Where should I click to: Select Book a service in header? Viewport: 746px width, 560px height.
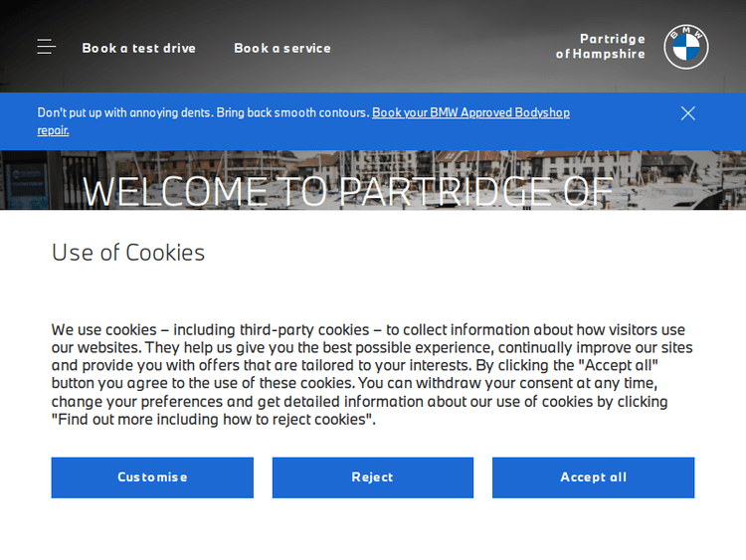[282, 48]
